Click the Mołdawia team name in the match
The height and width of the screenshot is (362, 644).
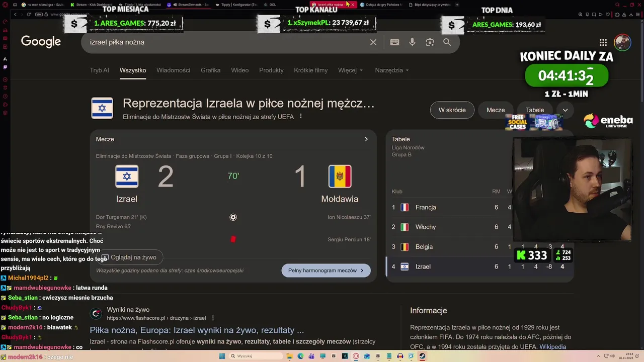point(340,199)
